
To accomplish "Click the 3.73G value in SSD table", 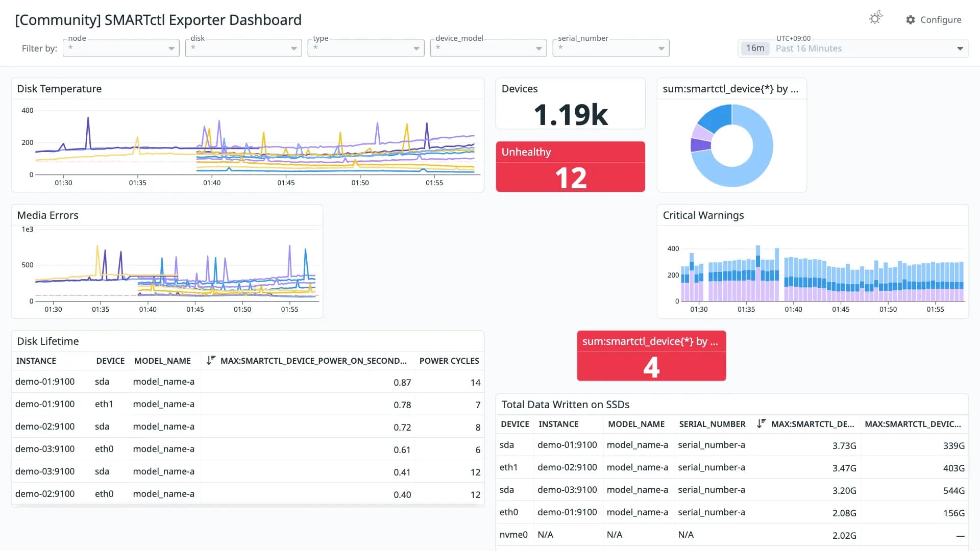I will point(844,446).
